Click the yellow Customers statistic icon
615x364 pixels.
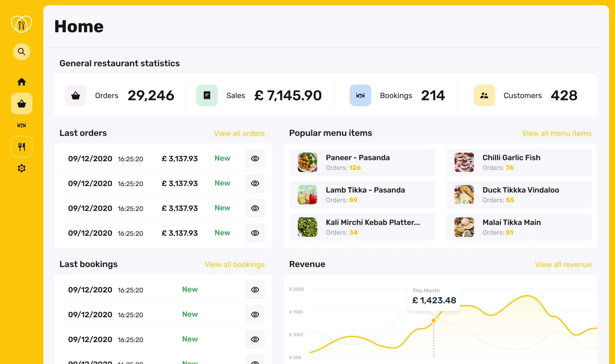[x=484, y=96]
